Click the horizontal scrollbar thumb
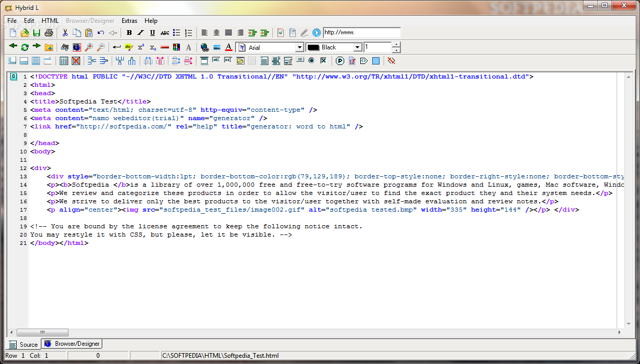The image size is (640, 364). pos(43,332)
